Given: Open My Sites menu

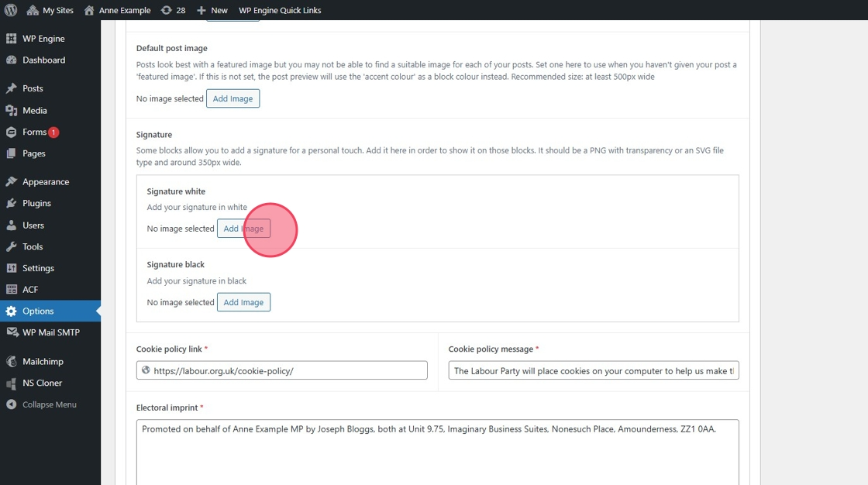Looking at the screenshot, I should coord(50,10).
